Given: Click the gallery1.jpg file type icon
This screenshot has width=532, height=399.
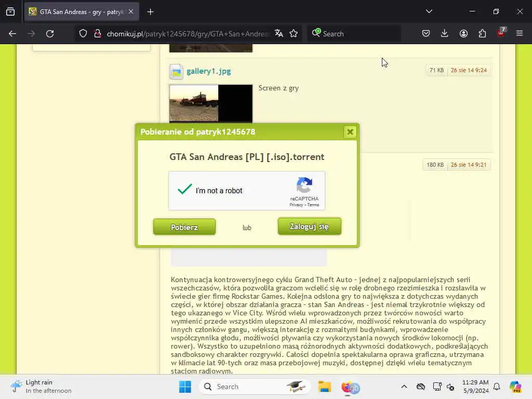Looking at the screenshot, I should 177,72.
